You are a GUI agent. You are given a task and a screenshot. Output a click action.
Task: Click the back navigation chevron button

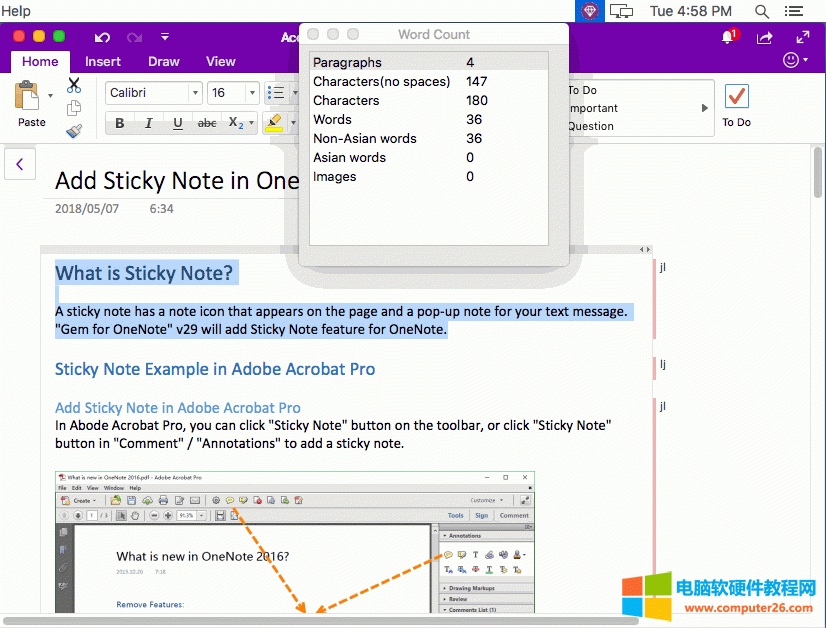pyautogui.click(x=20, y=164)
